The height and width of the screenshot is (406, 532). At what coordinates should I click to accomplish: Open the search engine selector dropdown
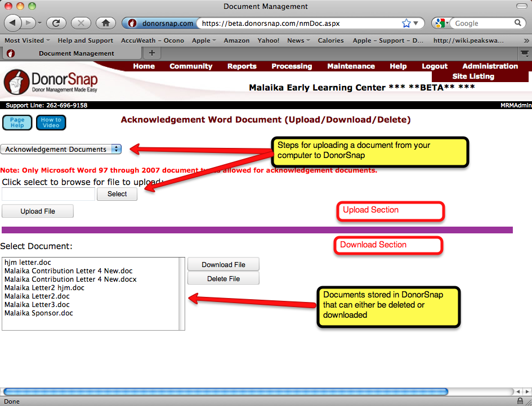440,23
